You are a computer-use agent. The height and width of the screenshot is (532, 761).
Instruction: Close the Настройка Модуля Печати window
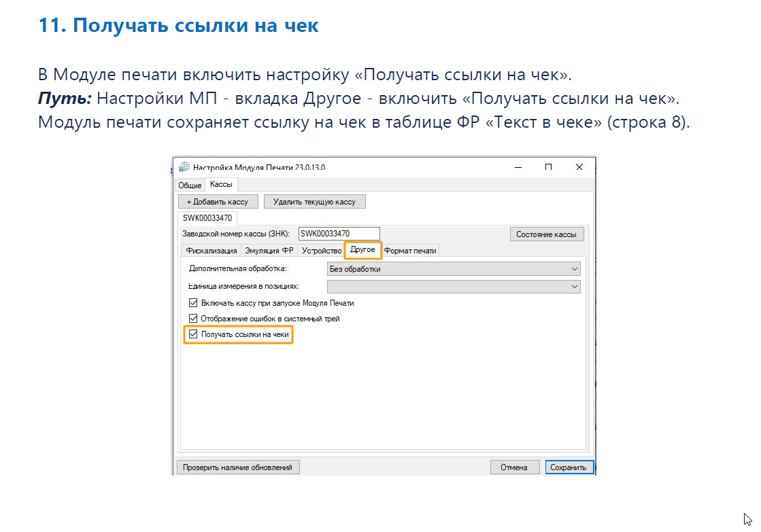coord(579,167)
